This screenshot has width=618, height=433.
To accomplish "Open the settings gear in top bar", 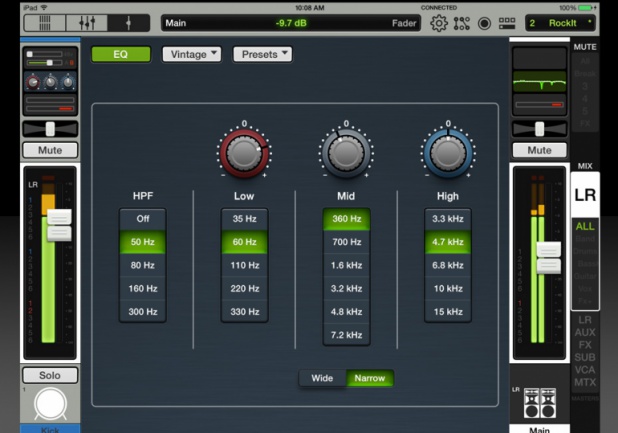I will click(438, 22).
